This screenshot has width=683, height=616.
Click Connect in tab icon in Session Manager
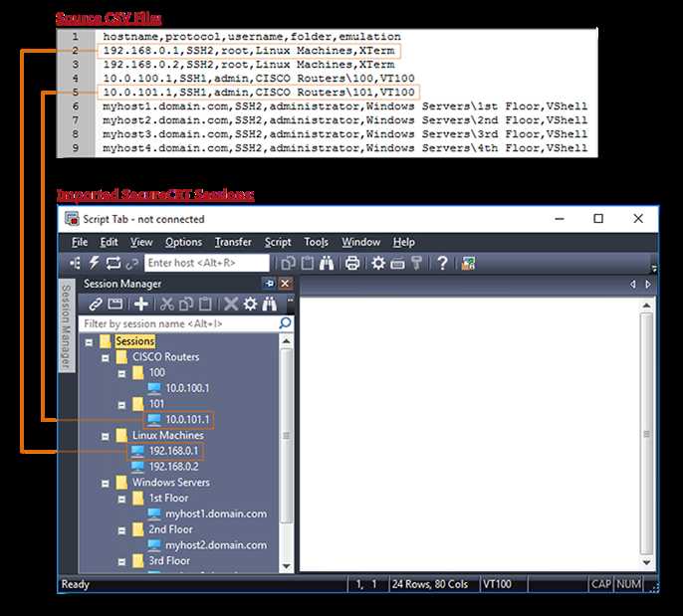tap(115, 304)
